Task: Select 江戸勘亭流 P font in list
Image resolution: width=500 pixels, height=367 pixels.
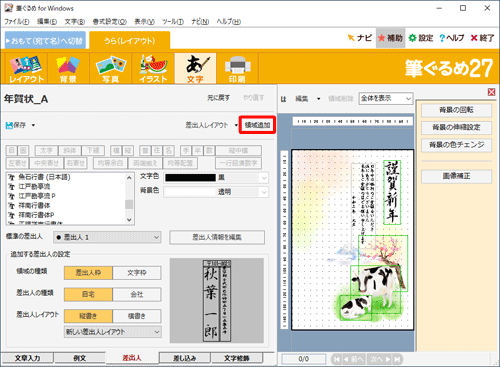Action: click(37, 196)
